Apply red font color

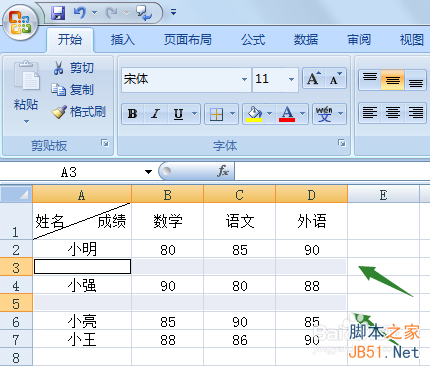tap(287, 114)
